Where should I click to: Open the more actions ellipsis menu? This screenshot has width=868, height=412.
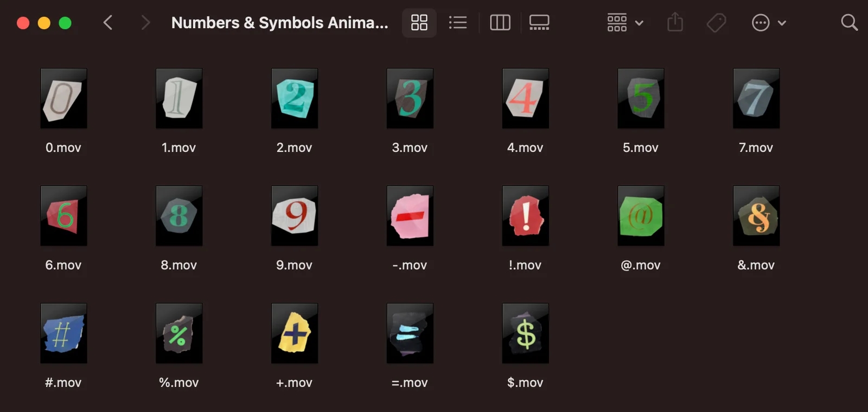click(761, 23)
